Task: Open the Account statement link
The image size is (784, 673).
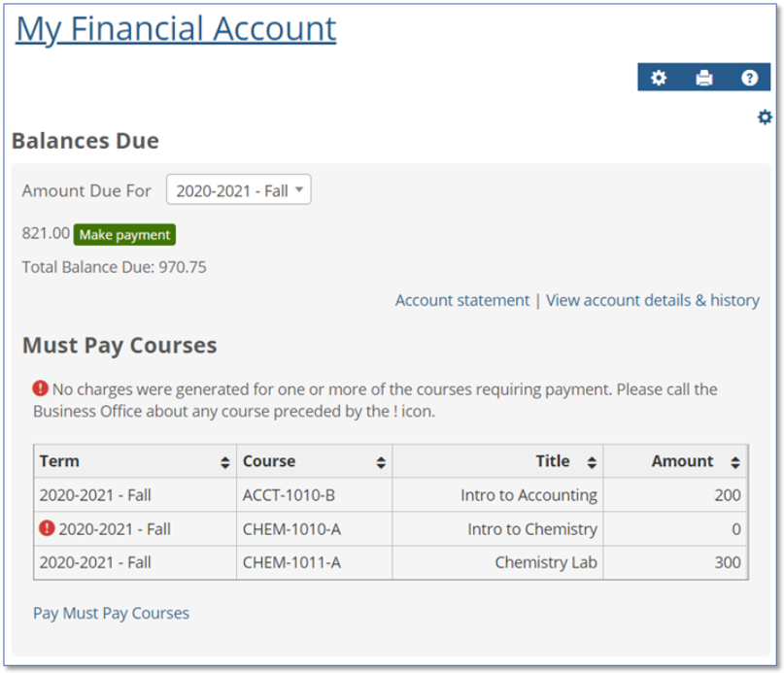Action: click(x=461, y=300)
